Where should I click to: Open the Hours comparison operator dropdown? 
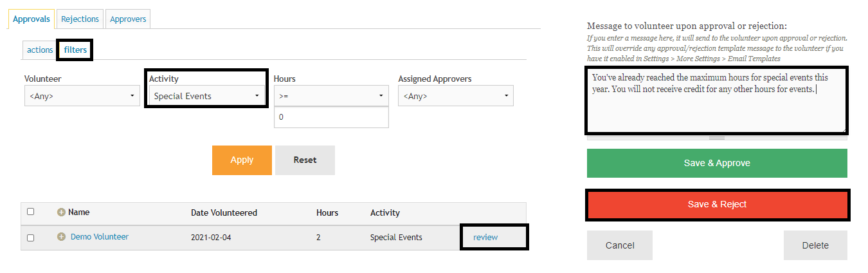pyautogui.click(x=331, y=96)
